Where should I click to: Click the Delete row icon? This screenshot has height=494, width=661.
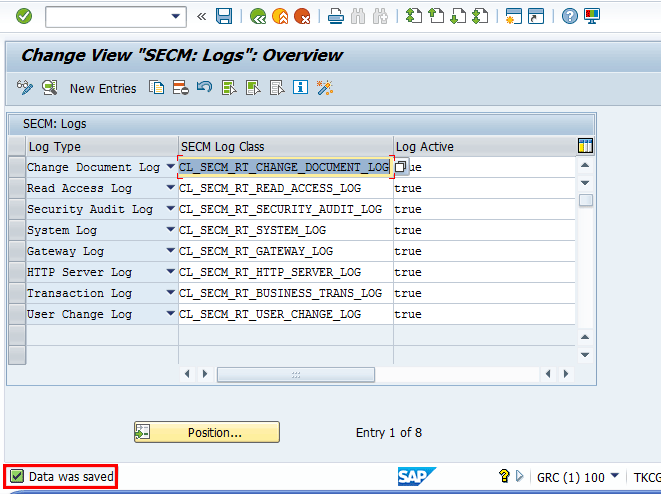180,88
